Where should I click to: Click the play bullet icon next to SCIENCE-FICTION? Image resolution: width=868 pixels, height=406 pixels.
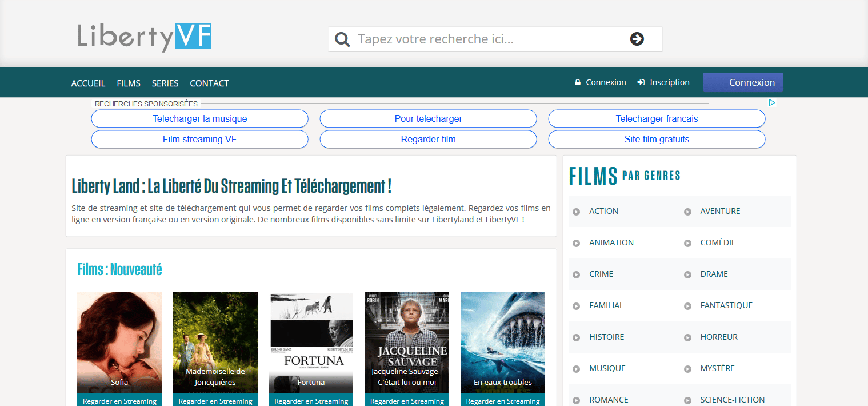(688, 400)
